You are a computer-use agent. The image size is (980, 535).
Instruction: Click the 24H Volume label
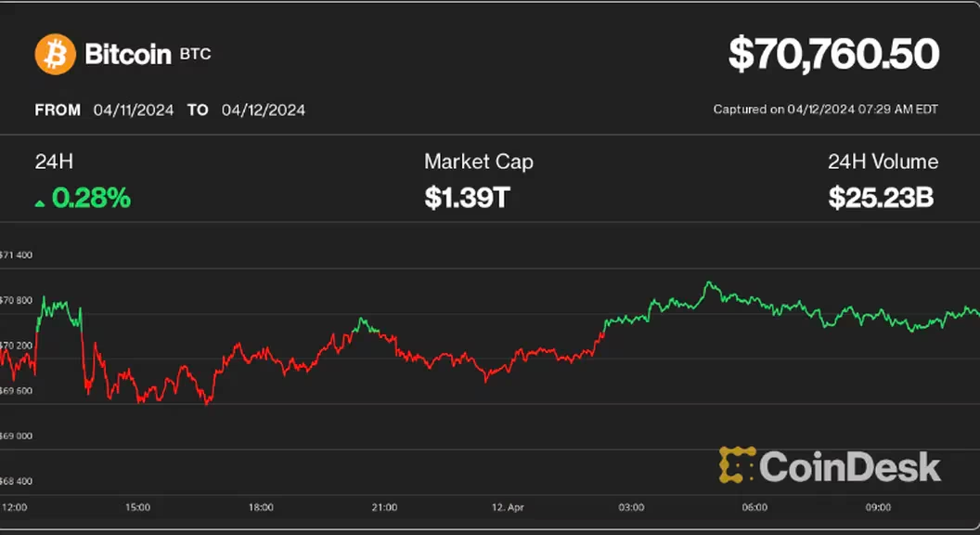click(x=883, y=162)
